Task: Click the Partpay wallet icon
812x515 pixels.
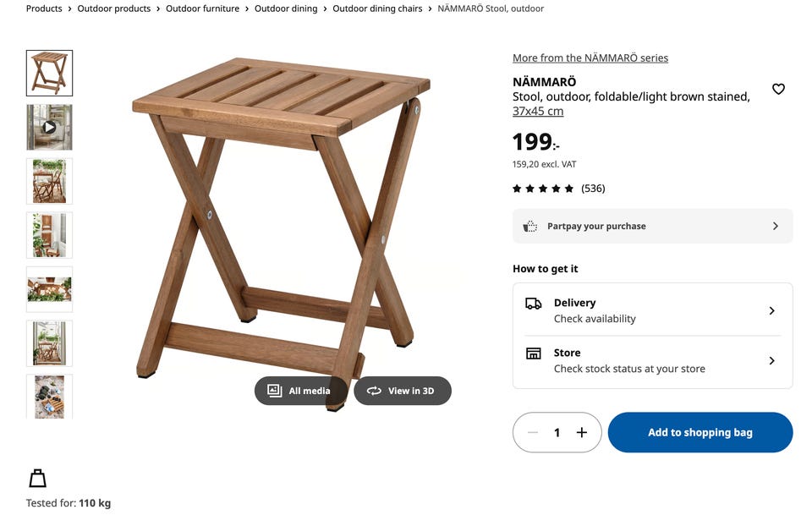Action: coord(531,226)
